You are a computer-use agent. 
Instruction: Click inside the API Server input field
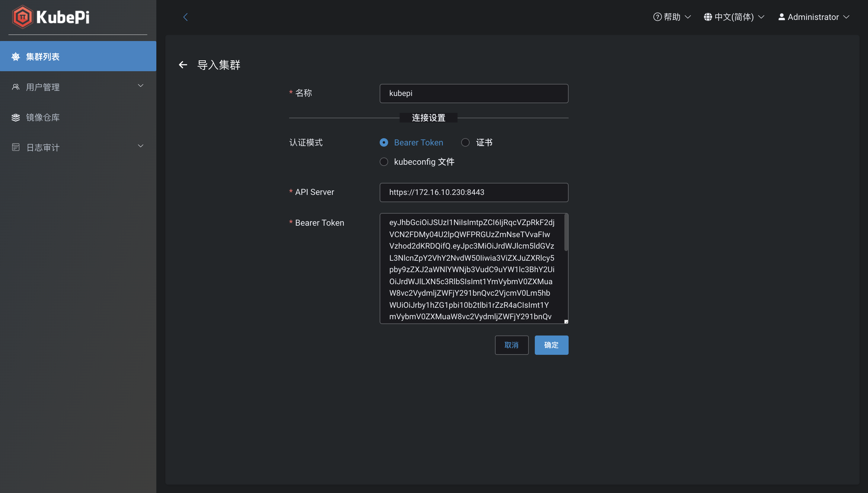pos(474,192)
